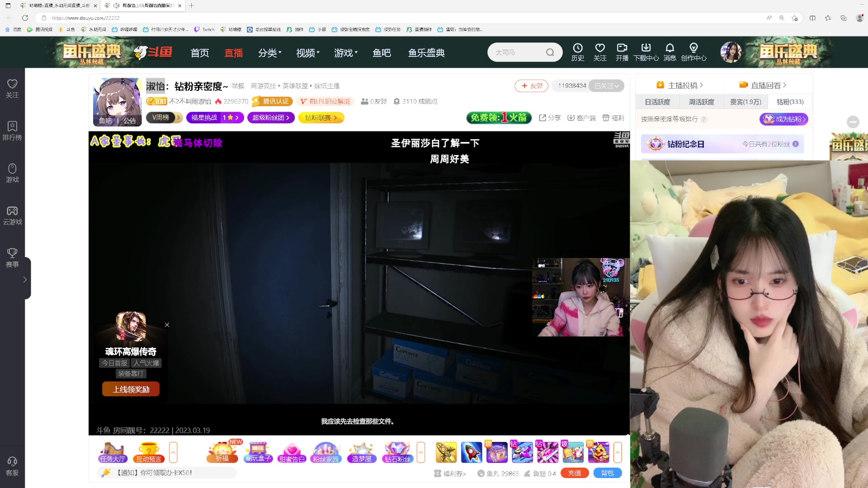Expand the 互动预言 gift group arrow
868x488 pixels.
pos(173,452)
